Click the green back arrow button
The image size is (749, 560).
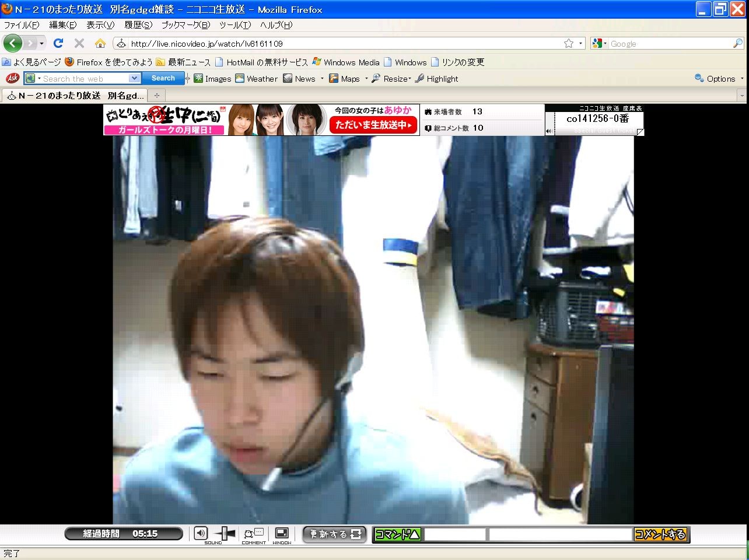pos(13,43)
